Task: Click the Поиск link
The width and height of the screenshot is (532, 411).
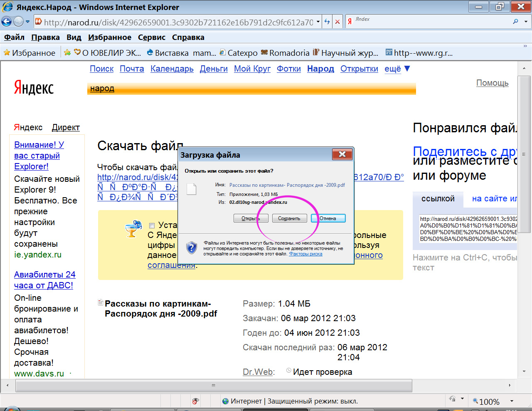Action: (x=102, y=69)
